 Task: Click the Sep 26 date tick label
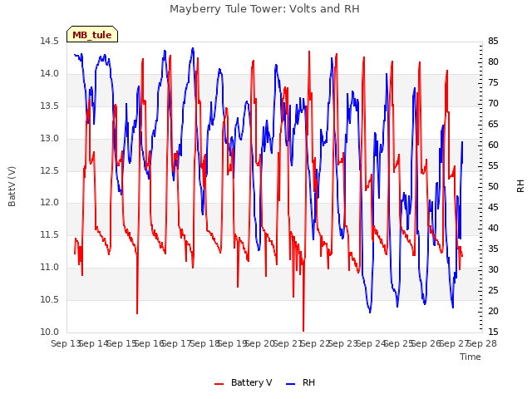(426, 343)
